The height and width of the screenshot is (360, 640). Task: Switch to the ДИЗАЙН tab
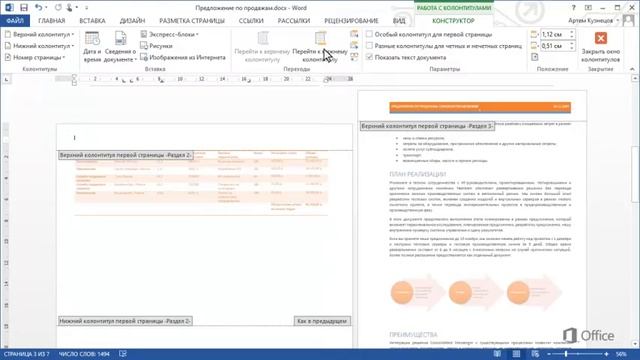click(x=132, y=20)
